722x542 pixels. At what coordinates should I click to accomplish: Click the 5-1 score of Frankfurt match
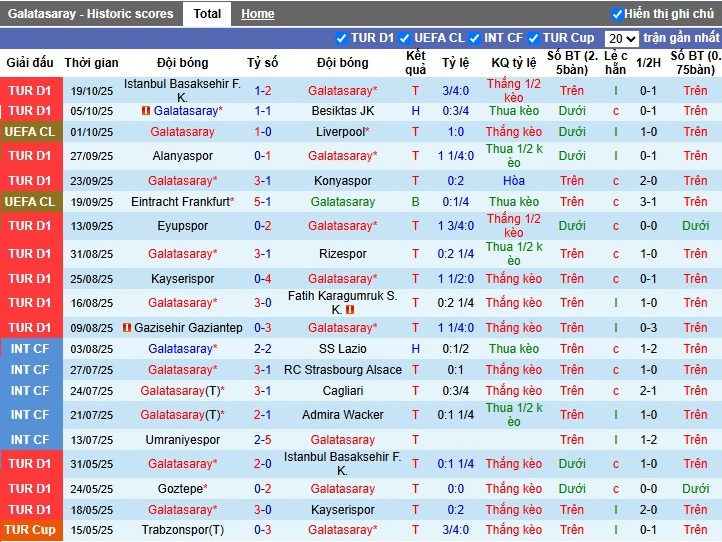click(262, 201)
